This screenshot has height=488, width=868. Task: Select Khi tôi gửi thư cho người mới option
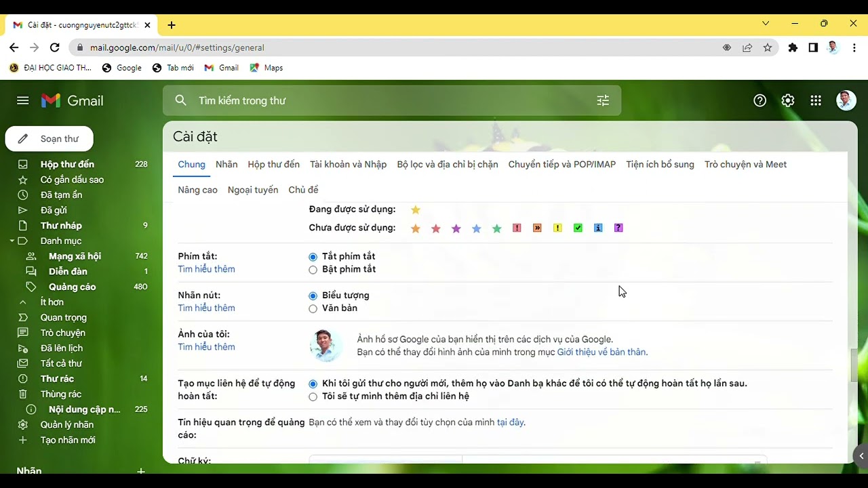(313, 384)
